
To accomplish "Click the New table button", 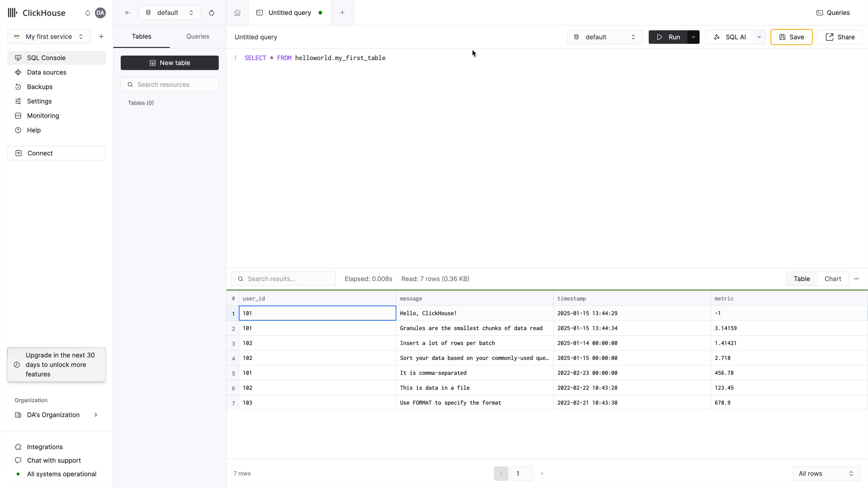I will pos(169,63).
